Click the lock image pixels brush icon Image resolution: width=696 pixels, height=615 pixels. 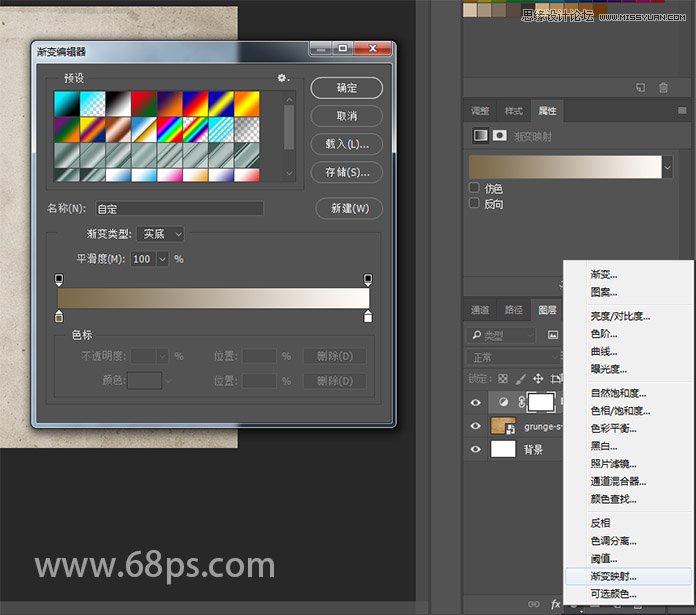(x=520, y=378)
